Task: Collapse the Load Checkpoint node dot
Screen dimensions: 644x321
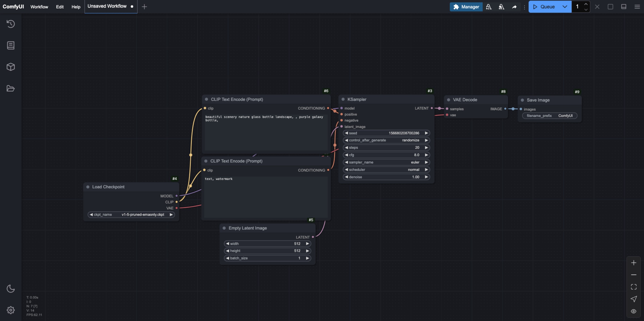Action: click(88, 187)
